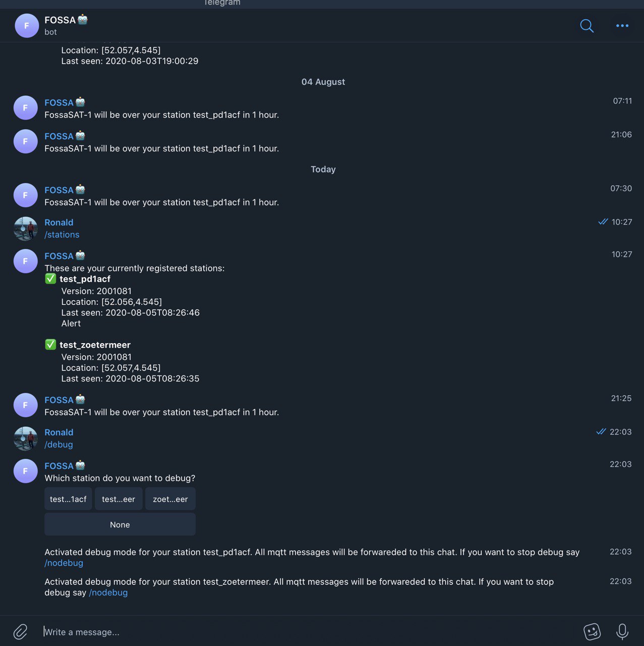Viewport: 644px width, 646px height.
Task: Click /nodebug link in test_pd1acf message
Action: click(x=64, y=563)
